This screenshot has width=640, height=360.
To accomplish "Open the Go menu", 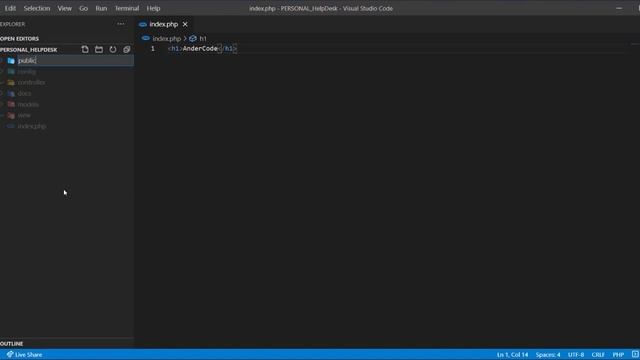I will tap(83, 8).
